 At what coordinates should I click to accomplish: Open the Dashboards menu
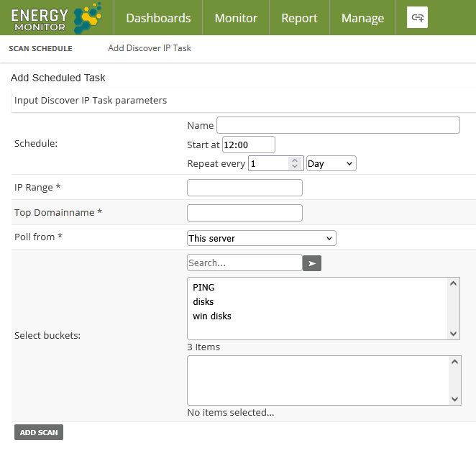click(x=158, y=18)
